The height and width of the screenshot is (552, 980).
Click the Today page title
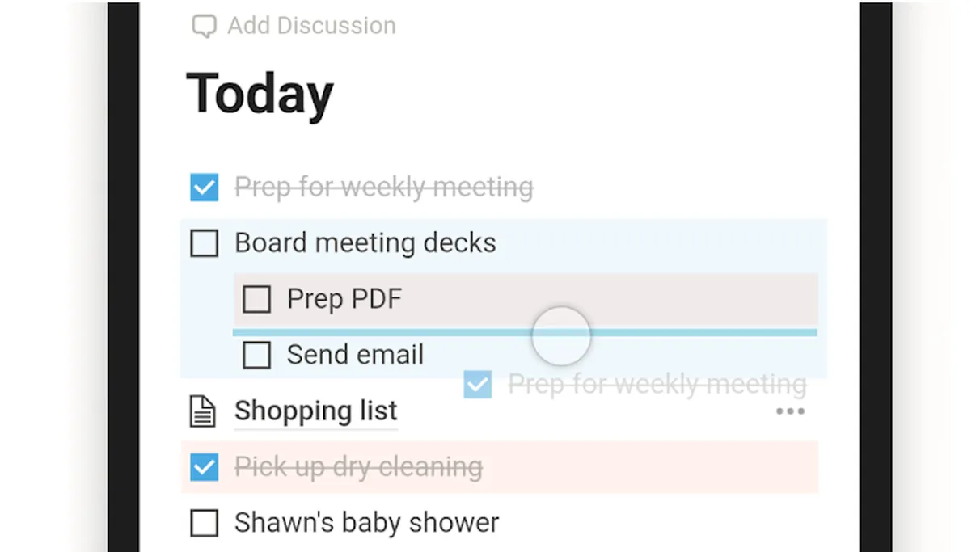260,93
